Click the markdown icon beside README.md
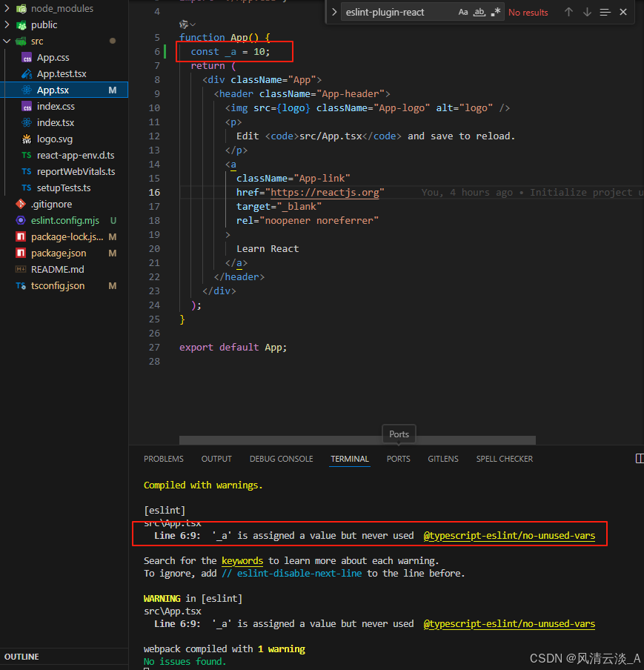This screenshot has width=644, height=670. (x=21, y=269)
